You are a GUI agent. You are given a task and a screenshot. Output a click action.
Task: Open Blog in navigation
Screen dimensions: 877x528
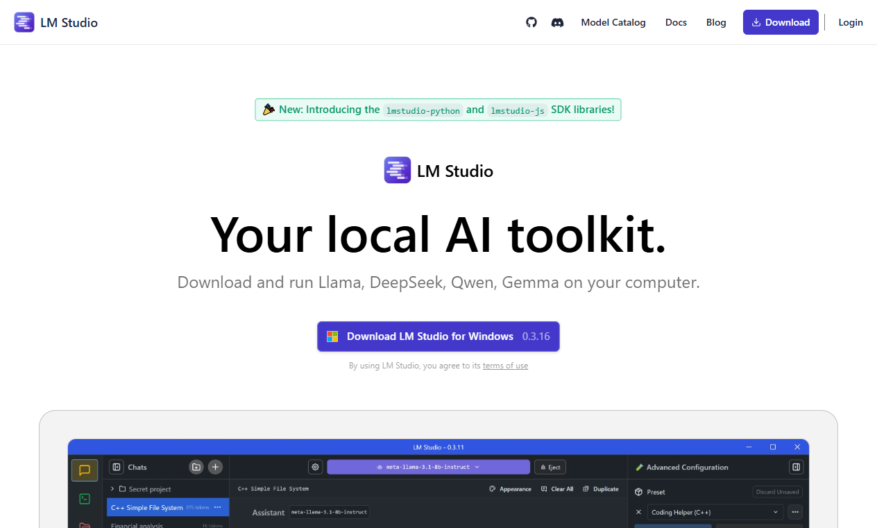click(x=716, y=22)
